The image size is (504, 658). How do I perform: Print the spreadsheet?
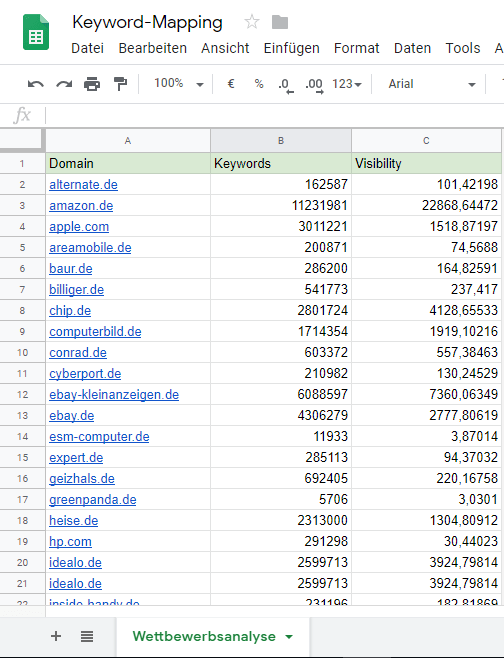click(x=92, y=84)
